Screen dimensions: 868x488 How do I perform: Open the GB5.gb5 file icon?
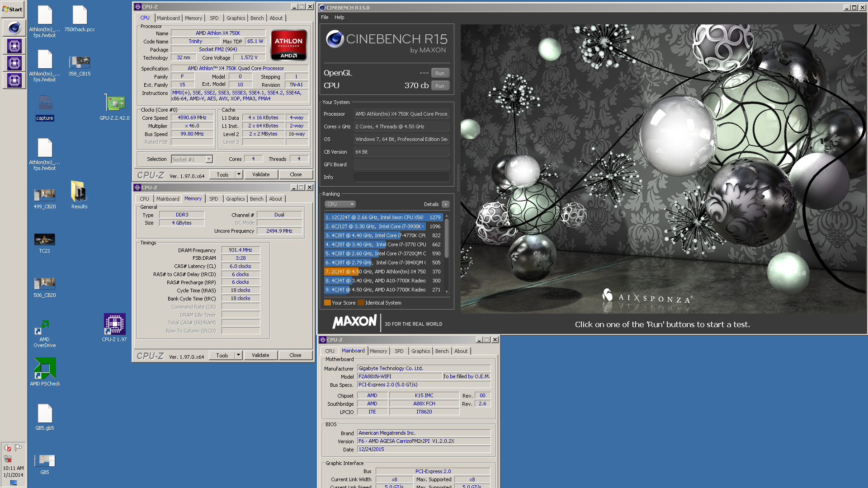[45, 417]
